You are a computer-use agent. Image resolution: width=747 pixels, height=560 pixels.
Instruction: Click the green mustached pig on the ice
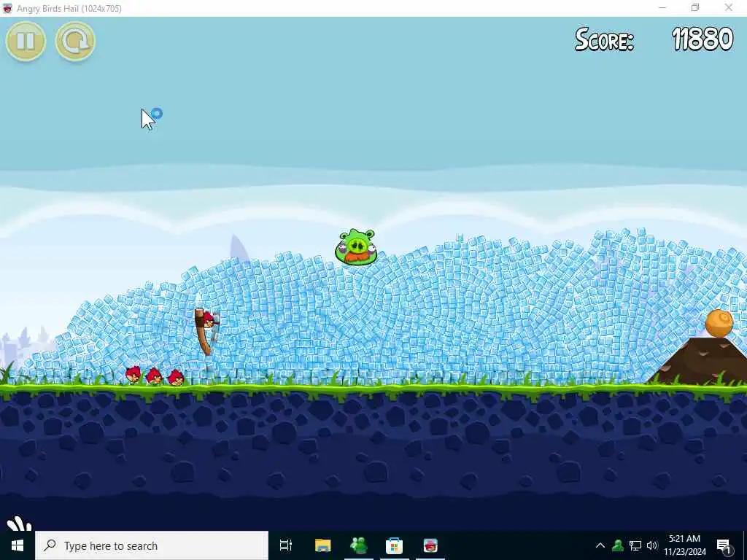coord(356,246)
